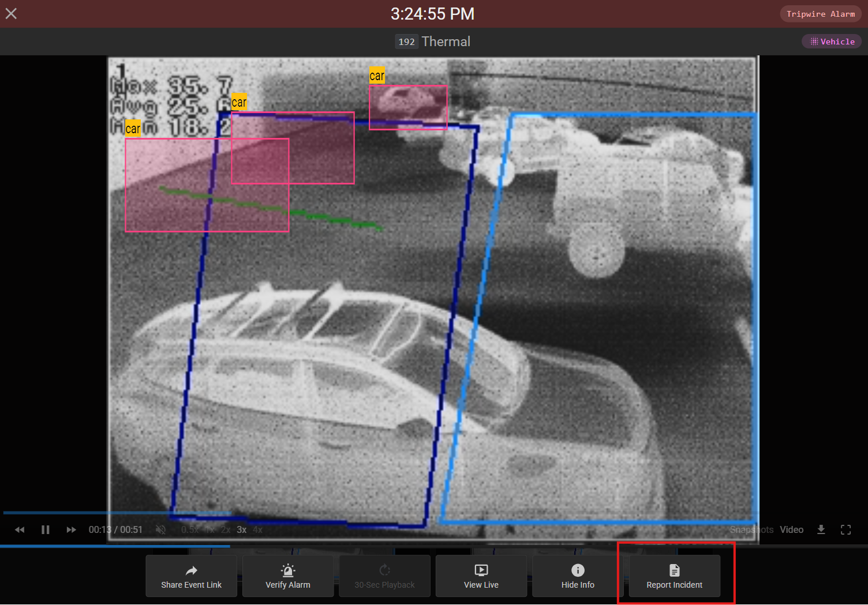
Task: Select the 4x playback speed
Action: coord(257,529)
